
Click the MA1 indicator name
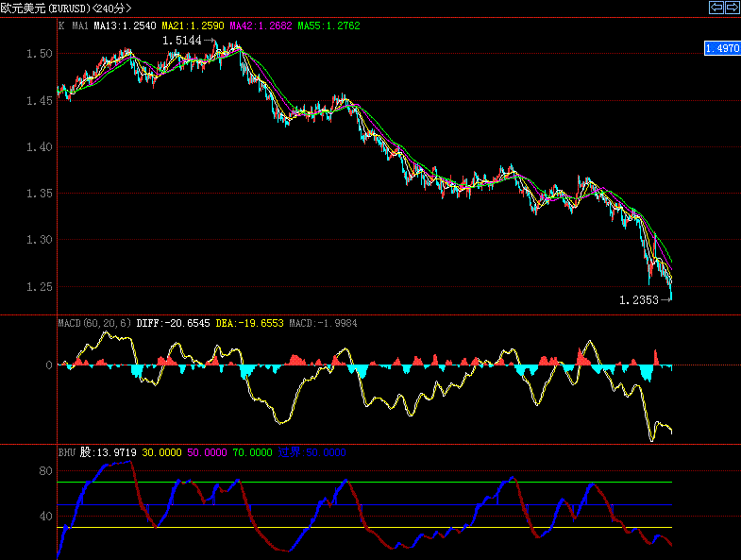(x=79, y=26)
